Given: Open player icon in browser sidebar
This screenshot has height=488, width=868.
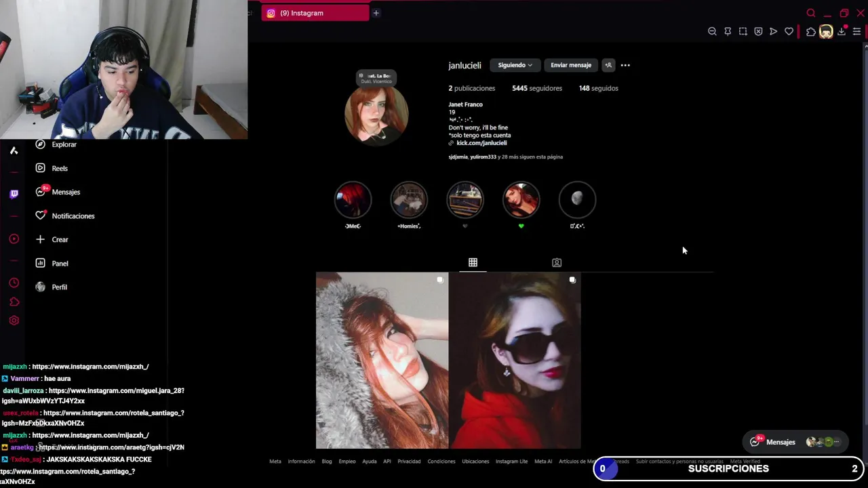Looking at the screenshot, I should pos(14,239).
